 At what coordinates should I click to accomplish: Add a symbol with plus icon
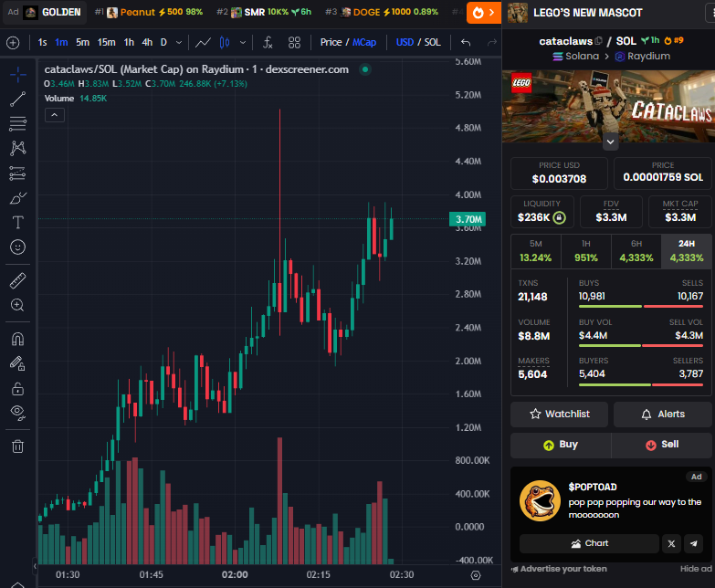tap(13, 43)
